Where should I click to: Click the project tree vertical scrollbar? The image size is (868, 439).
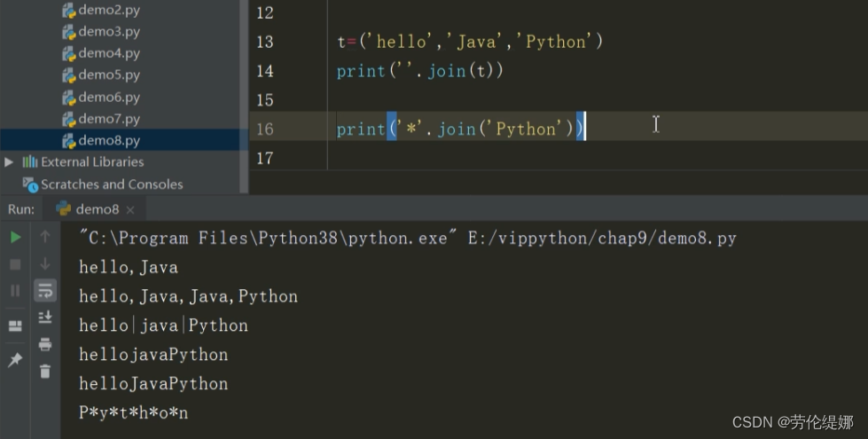(244, 97)
